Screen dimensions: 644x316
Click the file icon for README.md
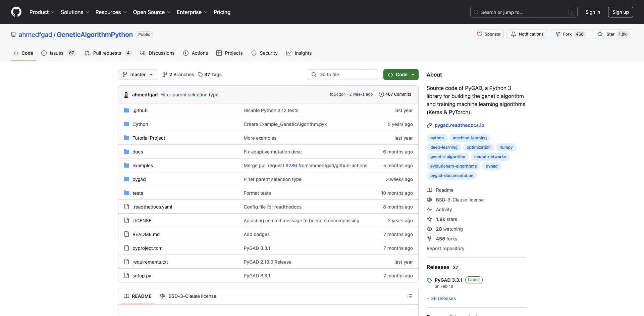click(x=126, y=234)
